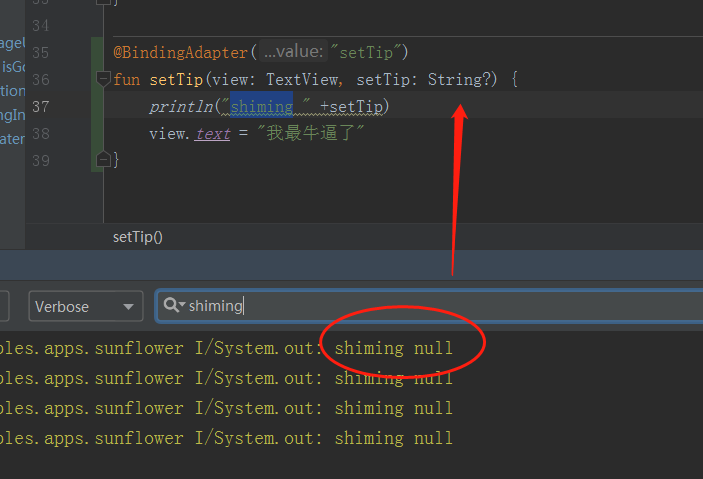
Task: Click the logcat search field containing shiming
Action: coord(430,306)
